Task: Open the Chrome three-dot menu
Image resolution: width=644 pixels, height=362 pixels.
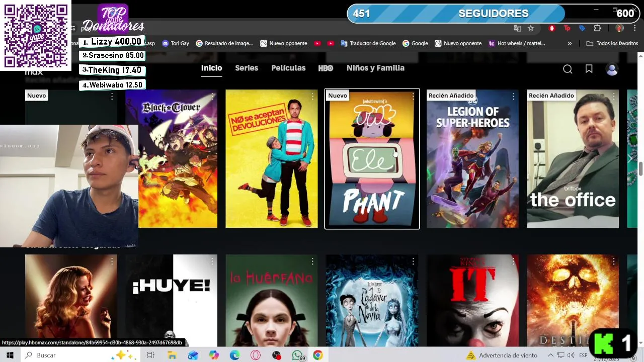Action: (x=634, y=28)
